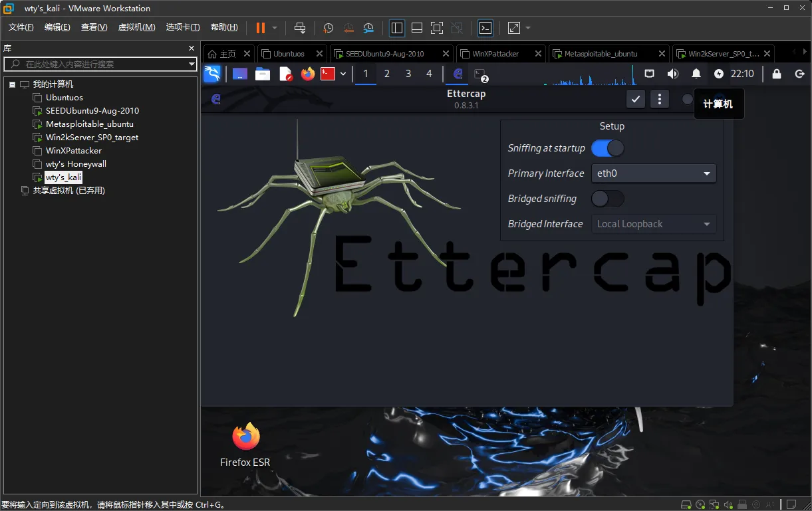The width and height of the screenshot is (812, 511).
Task: Toggle the VMware library sidebar view icon
Action: (x=397, y=28)
